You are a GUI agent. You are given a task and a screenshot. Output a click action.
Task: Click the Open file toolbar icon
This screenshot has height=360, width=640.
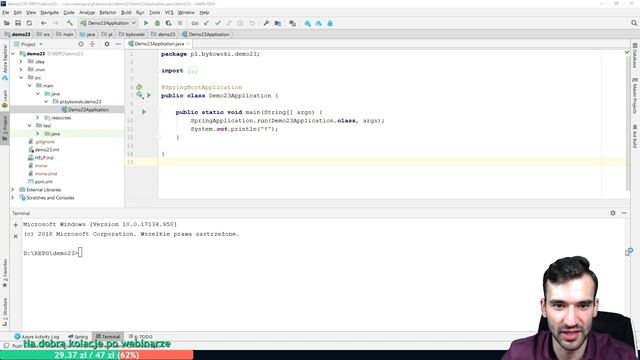pyautogui.click(x=7, y=23)
